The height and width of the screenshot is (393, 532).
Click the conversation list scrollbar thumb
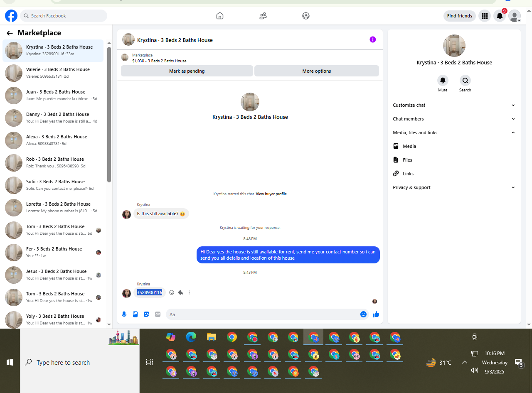[109, 114]
